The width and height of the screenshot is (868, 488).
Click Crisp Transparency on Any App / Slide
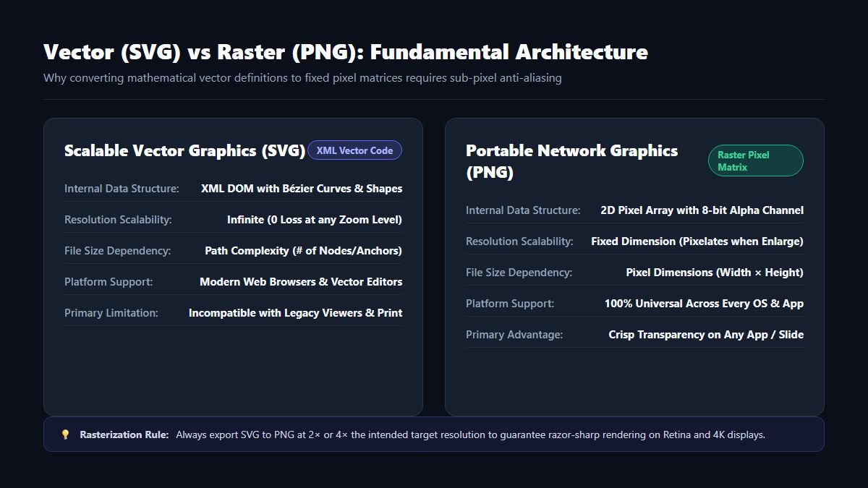pyautogui.click(x=706, y=335)
